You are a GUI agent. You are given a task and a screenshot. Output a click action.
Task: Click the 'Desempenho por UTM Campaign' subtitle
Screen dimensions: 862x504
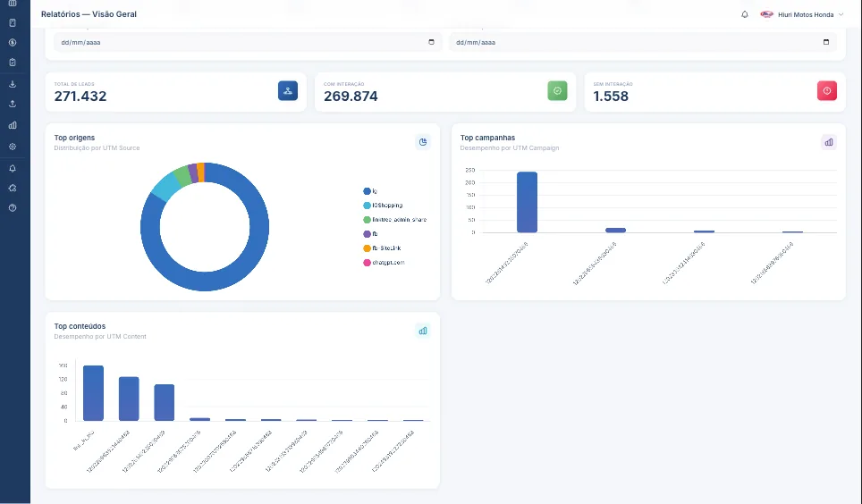[x=510, y=147]
